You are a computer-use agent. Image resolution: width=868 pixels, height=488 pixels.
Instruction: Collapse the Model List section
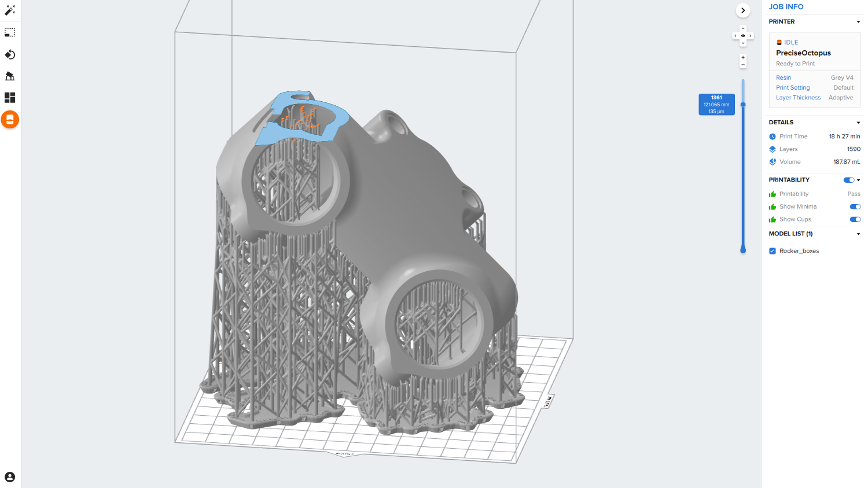[x=858, y=234]
